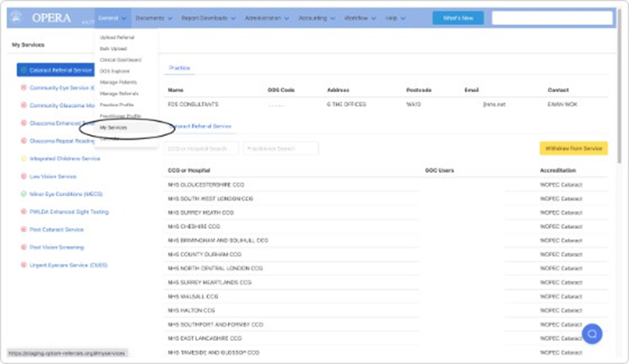Open Community Glaucoma service link
The width and height of the screenshot is (629, 364).
click(62, 106)
